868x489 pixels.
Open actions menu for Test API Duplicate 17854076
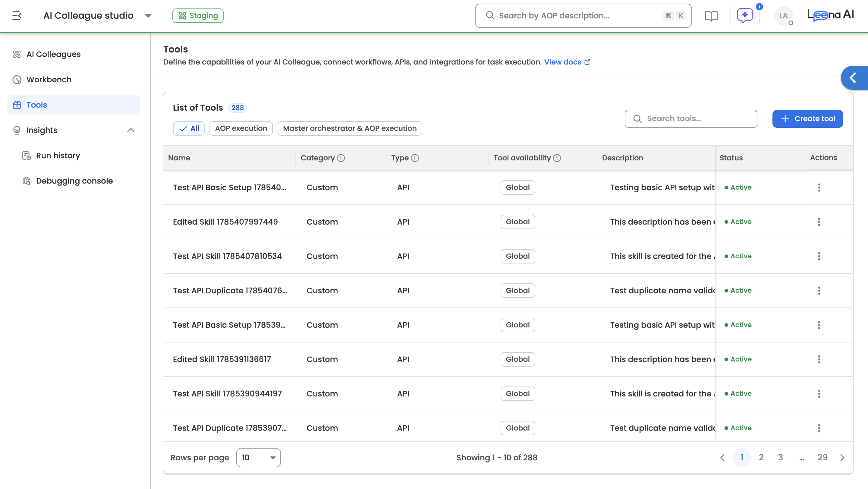(x=819, y=291)
